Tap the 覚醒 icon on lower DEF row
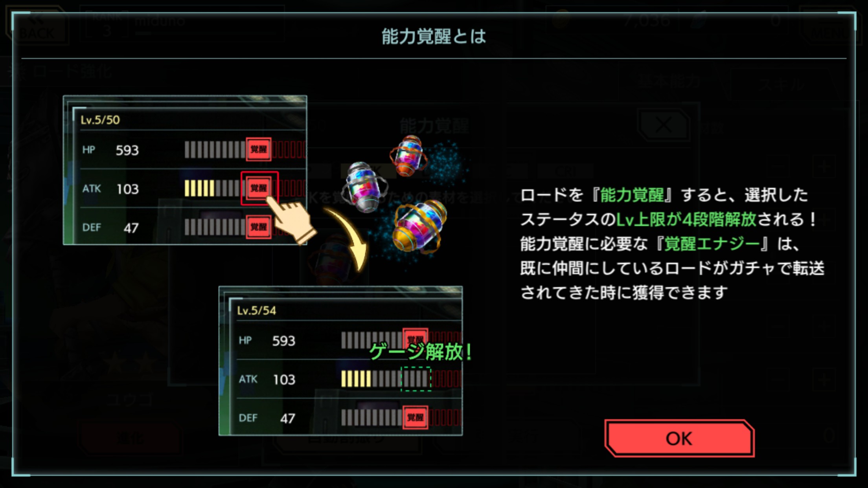This screenshot has width=868, height=488. pos(415,417)
